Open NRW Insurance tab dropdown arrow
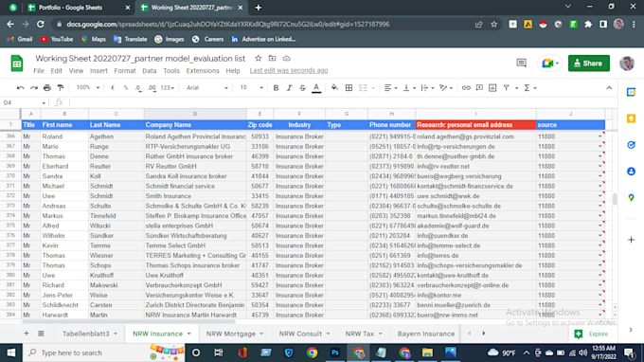Image resolution: width=644 pixels, height=362 pixels. click(x=188, y=334)
